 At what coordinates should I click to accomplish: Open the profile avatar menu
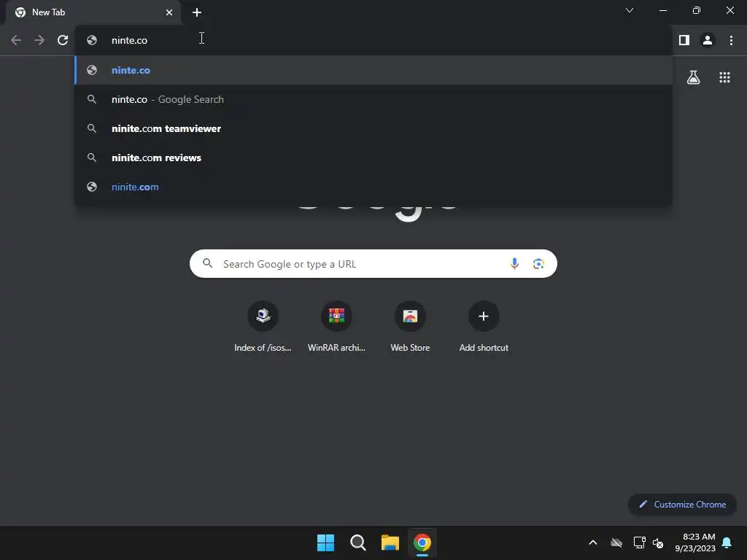click(708, 41)
